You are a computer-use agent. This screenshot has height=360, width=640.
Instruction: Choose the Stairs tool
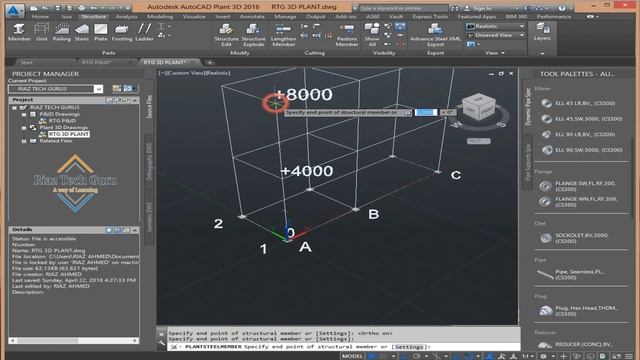82,33
